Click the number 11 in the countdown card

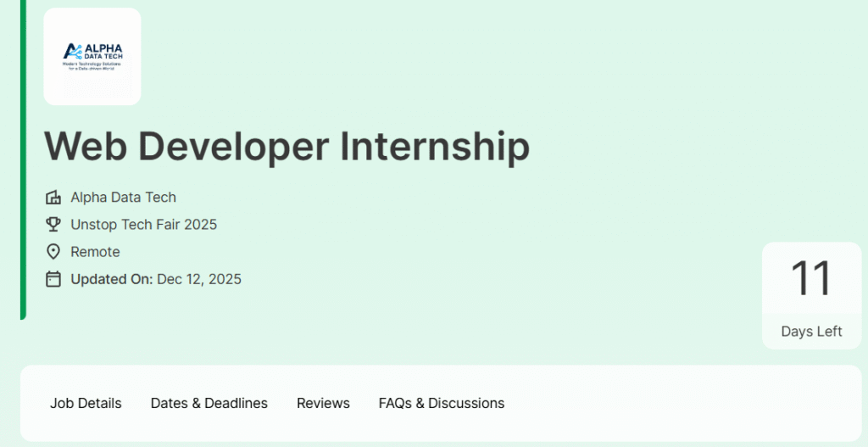811,278
